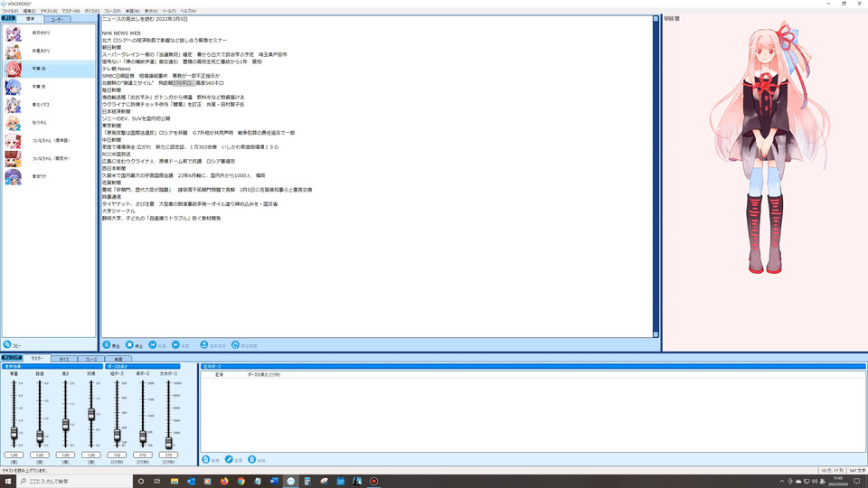868x488 pixels.
Task: Open the ファイル(F) menu
Action: pyautogui.click(x=10, y=11)
